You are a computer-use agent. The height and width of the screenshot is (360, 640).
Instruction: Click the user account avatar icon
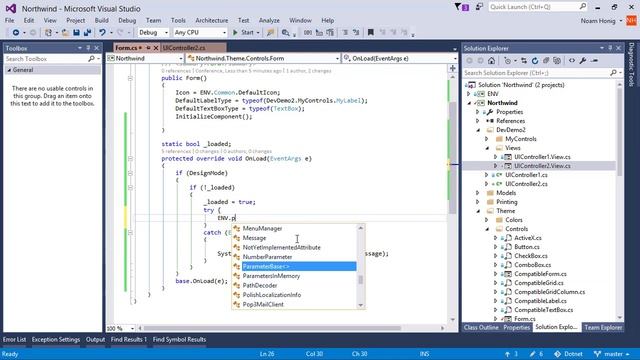tap(631, 20)
